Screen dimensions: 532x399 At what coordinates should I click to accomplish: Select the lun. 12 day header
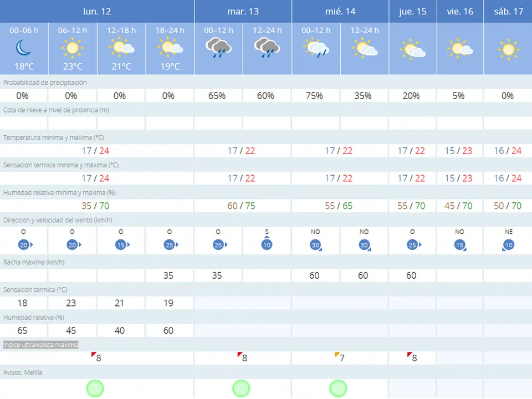[x=97, y=11]
